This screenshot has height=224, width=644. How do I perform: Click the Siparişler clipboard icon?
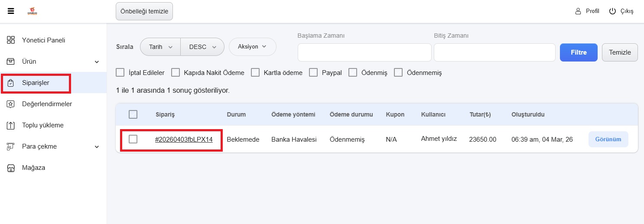pyautogui.click(x=11, y=83)
